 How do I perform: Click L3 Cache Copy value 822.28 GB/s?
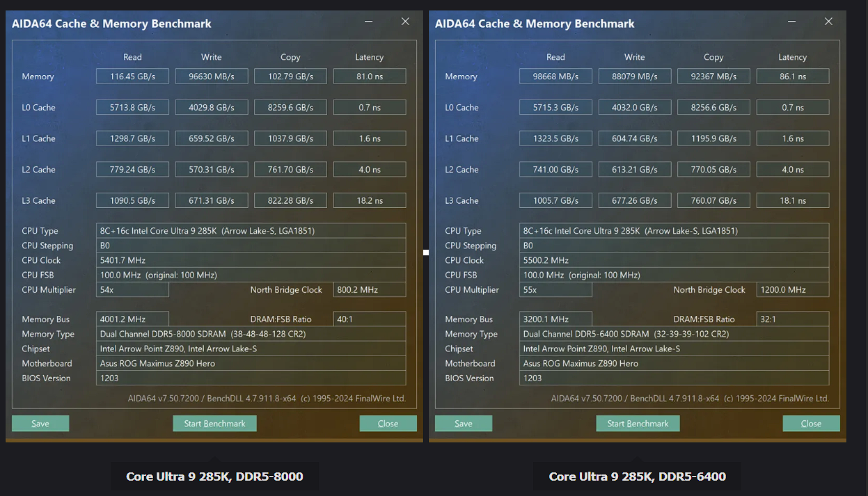coord(290,200)
